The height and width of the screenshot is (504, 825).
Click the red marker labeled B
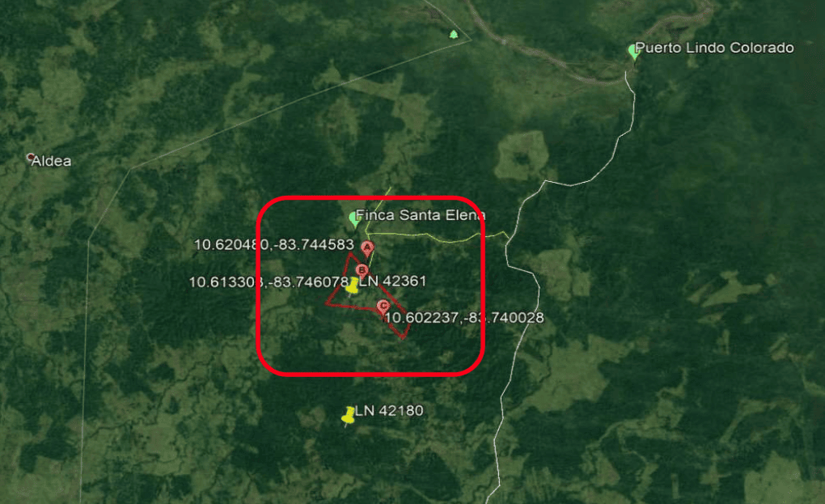[362, 272]
